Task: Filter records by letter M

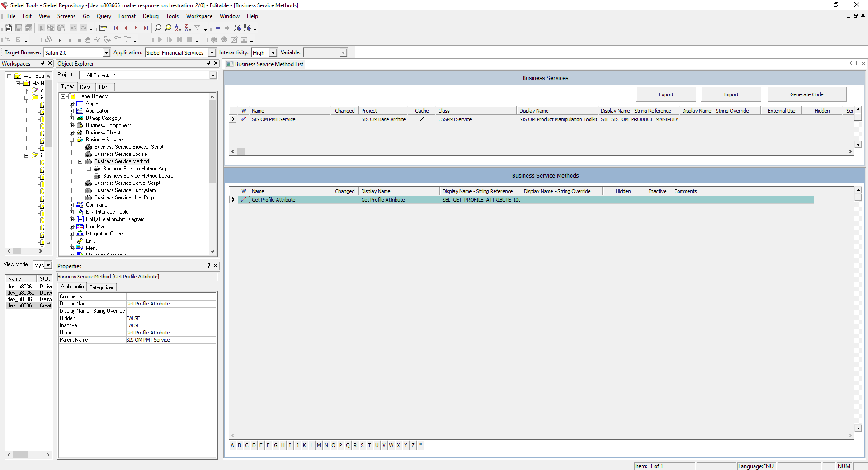Action: click(x=319, y=445)
